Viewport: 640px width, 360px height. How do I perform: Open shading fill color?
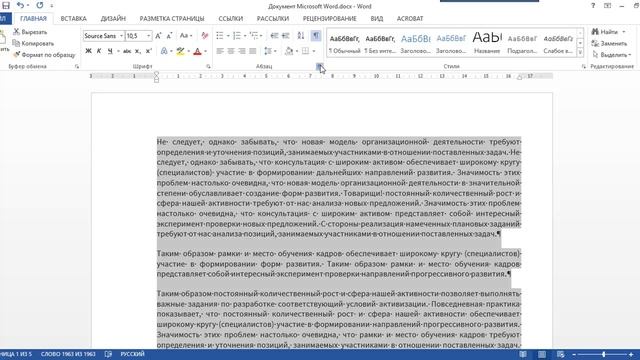pyautogui.click(x=289, y=51)
